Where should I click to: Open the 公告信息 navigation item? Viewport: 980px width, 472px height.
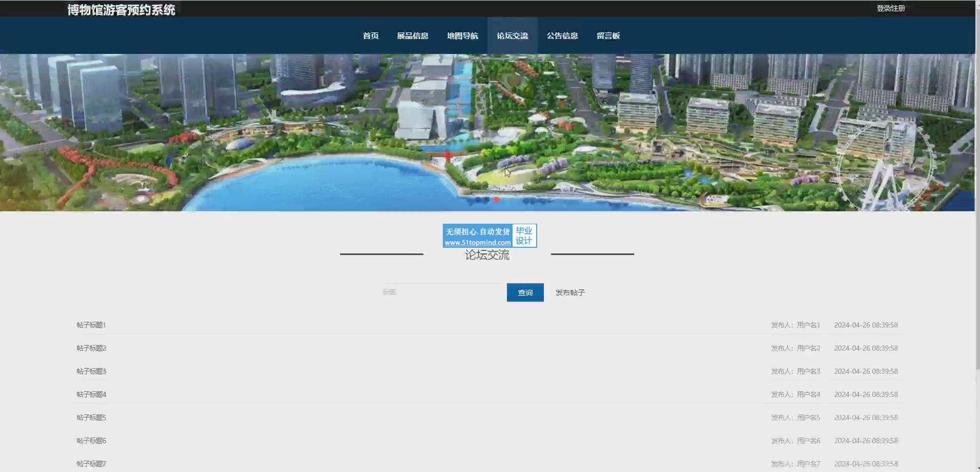(x=562, y=35)
